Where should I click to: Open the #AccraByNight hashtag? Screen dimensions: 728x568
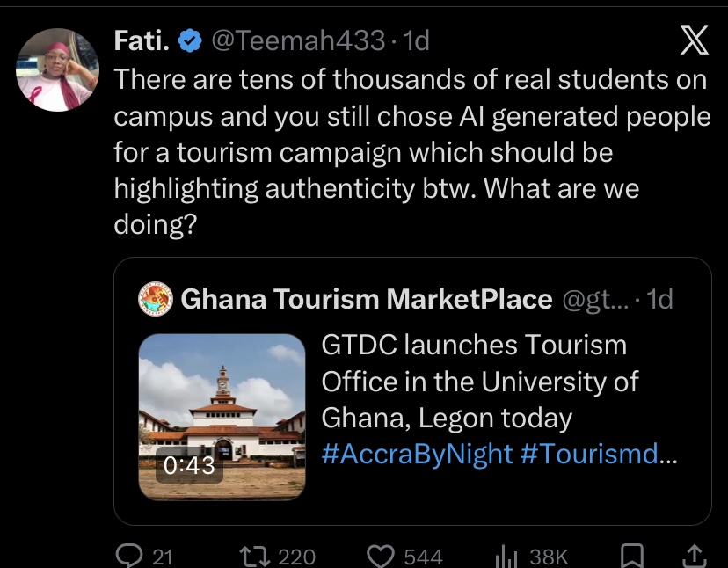[x=417, y=453]
